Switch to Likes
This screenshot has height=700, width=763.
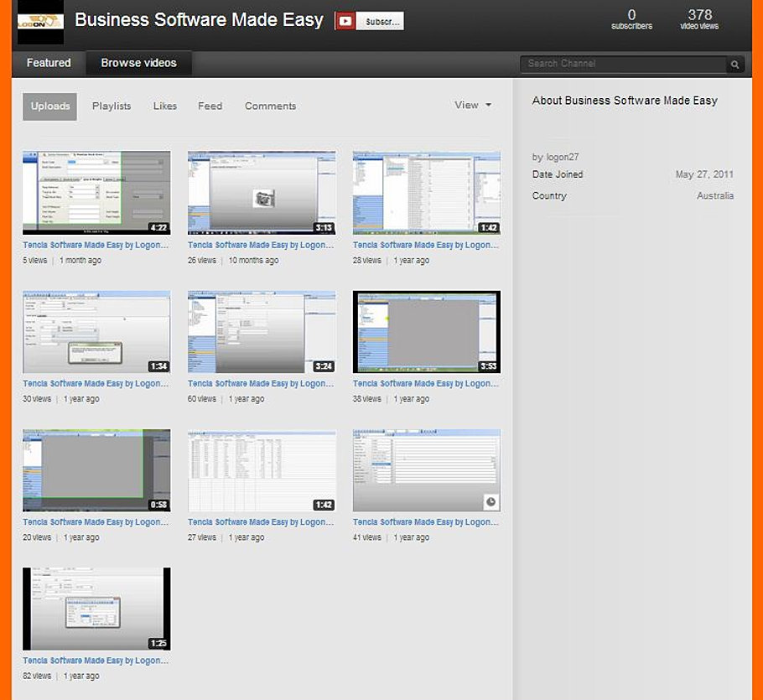click(165, 106)
